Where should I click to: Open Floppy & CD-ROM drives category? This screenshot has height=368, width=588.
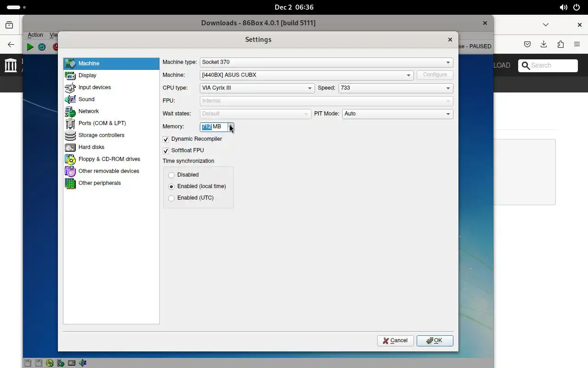click(111, 159)
